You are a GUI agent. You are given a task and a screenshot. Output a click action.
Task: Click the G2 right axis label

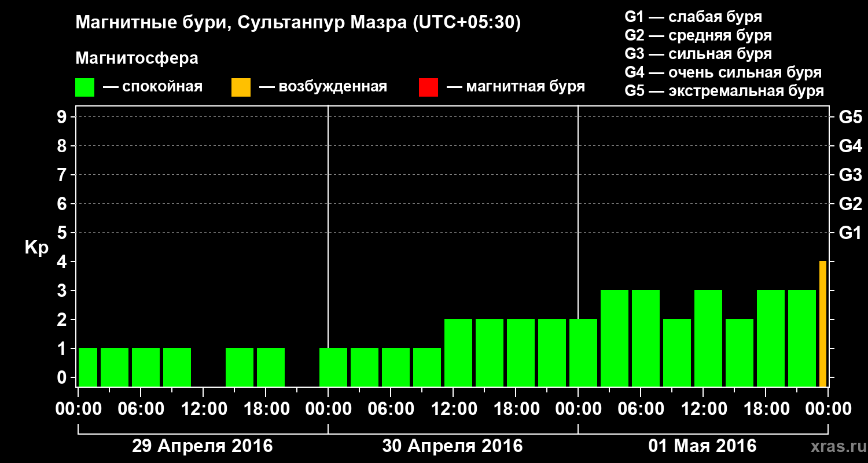(850, 204)
